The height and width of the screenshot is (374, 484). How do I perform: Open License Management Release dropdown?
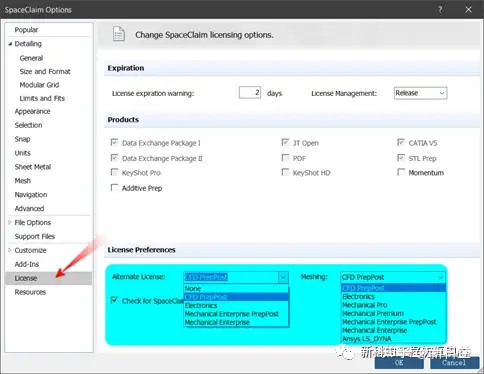(x=420, y=93)
